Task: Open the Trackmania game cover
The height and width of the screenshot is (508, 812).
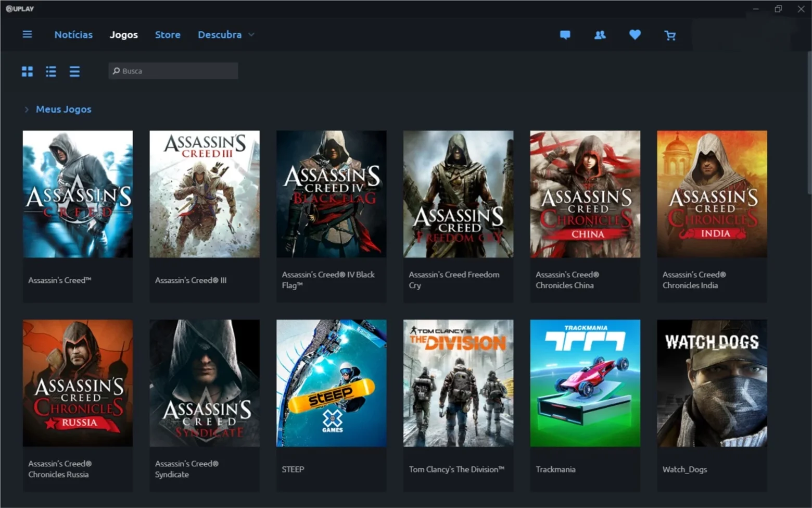Action: click(x=585, y=383)
